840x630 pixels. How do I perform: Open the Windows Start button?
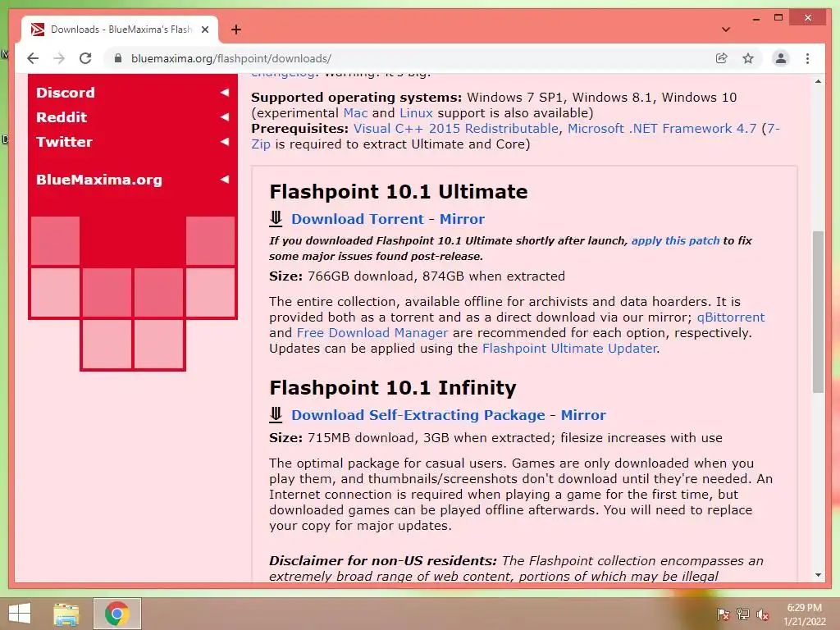20,614
